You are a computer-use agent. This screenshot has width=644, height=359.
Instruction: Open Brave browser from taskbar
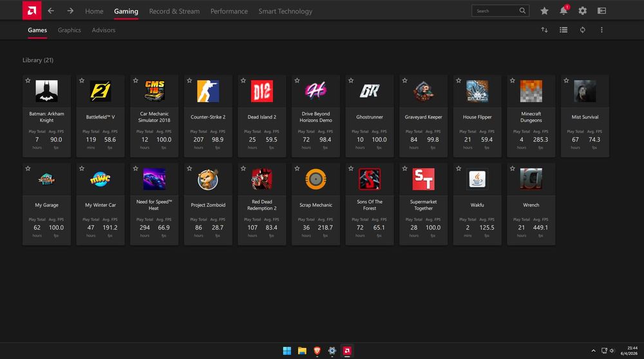317,351
